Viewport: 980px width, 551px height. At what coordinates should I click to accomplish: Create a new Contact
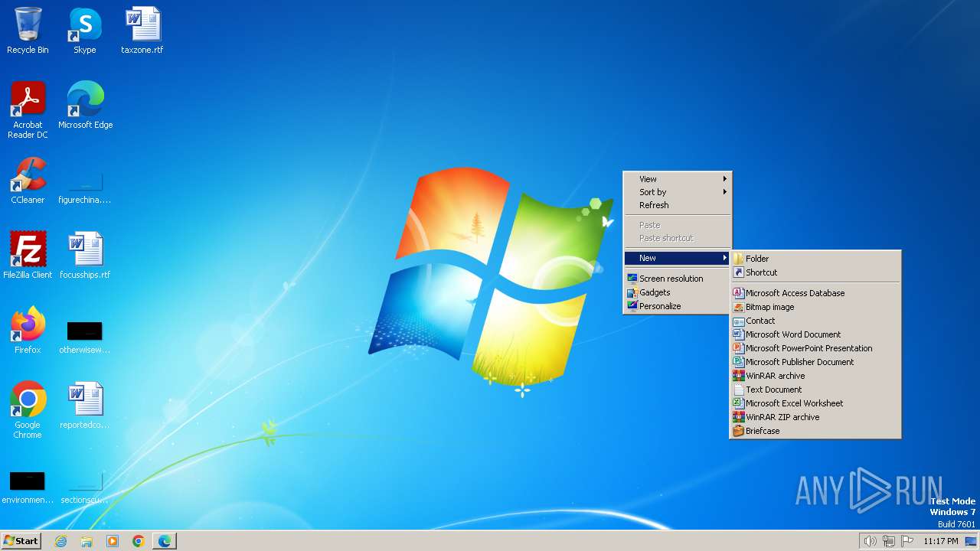click(x=815, y=321)
